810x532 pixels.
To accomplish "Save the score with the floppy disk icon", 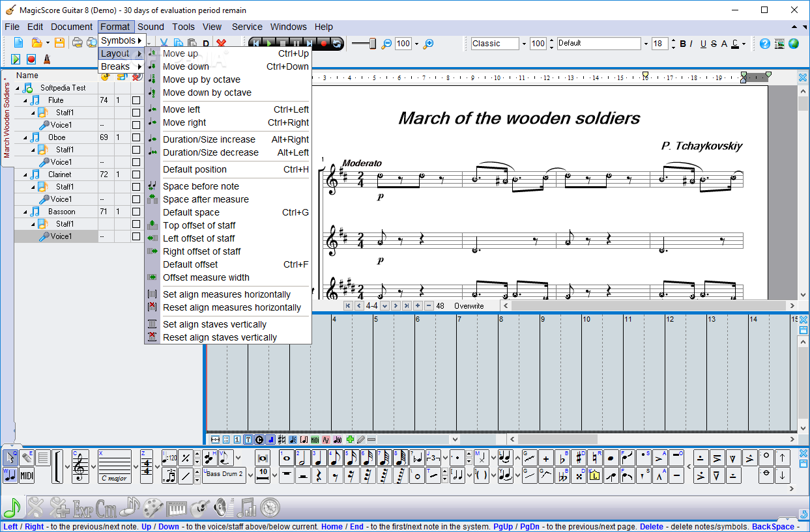I will click(x=59, y=43).
